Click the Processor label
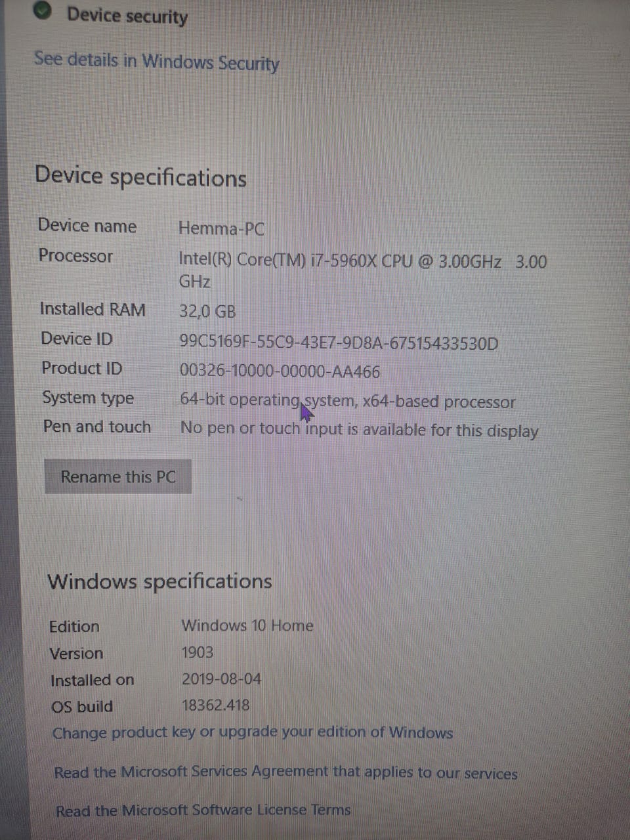630x840 pixels. pyautogui.click(x=75, y=256)
